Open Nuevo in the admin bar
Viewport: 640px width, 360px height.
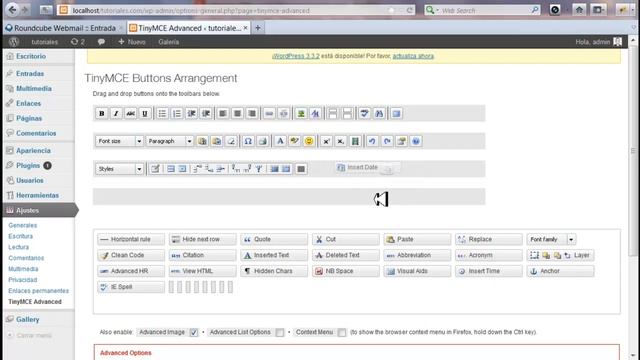click(x=132, y=42)
